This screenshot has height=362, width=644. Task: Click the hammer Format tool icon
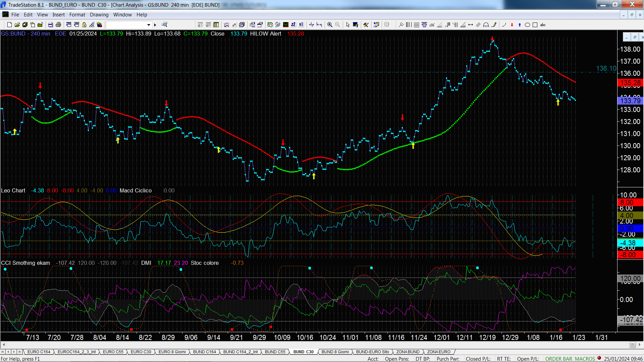tap(366, 25)
